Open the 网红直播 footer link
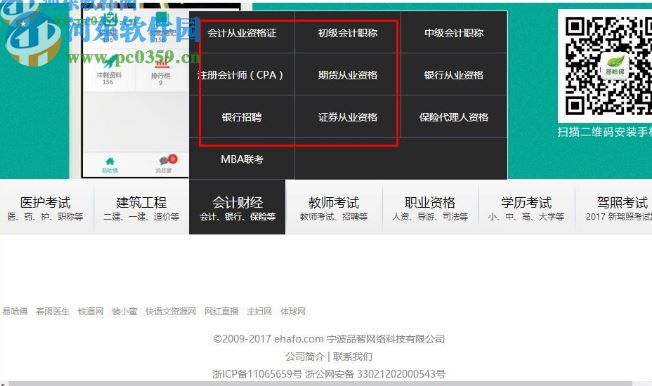Viewport: 652px width, 386px height. pos(221,311)
